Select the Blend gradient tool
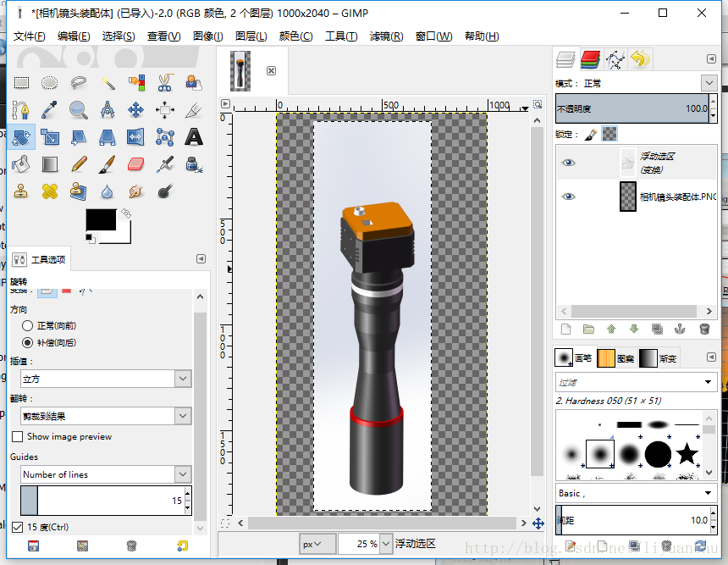 (x=50, y=164)
